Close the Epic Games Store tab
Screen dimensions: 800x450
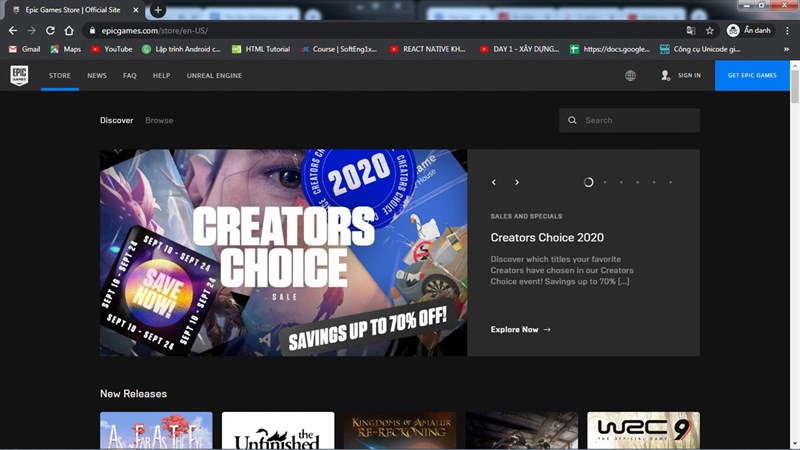136,10
